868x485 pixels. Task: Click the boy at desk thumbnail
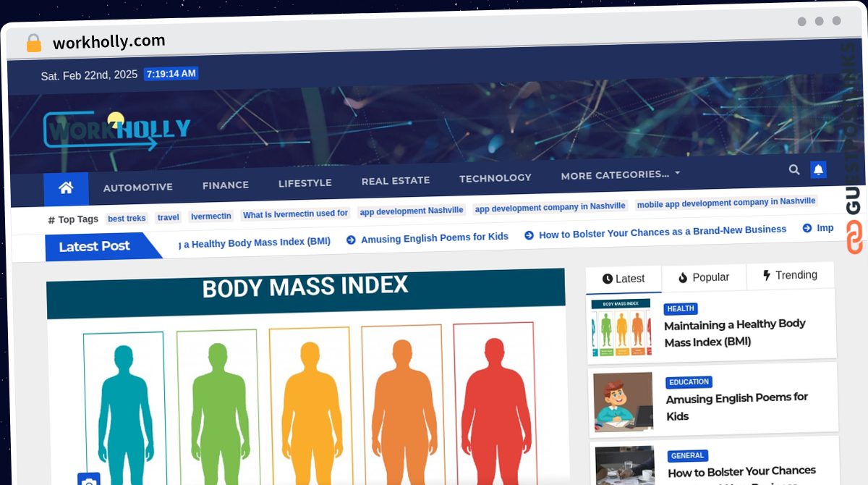point(623,402)
